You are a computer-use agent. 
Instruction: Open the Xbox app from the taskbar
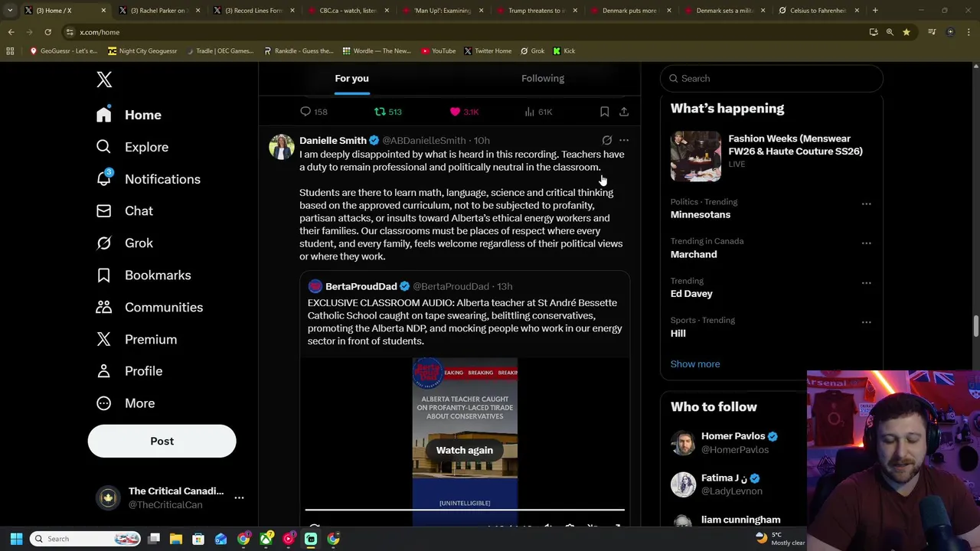coord(266,539)
